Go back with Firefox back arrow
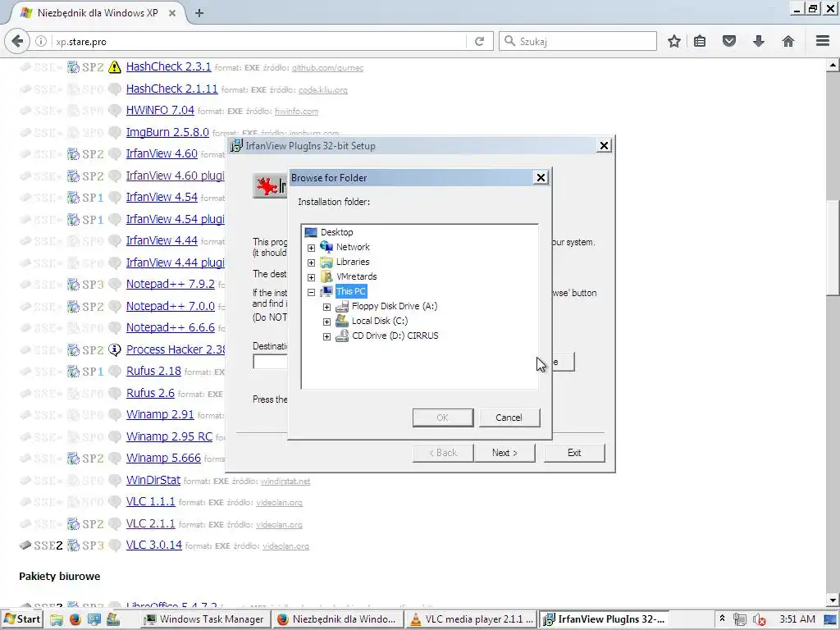840x630 pixels. point(18,41)
